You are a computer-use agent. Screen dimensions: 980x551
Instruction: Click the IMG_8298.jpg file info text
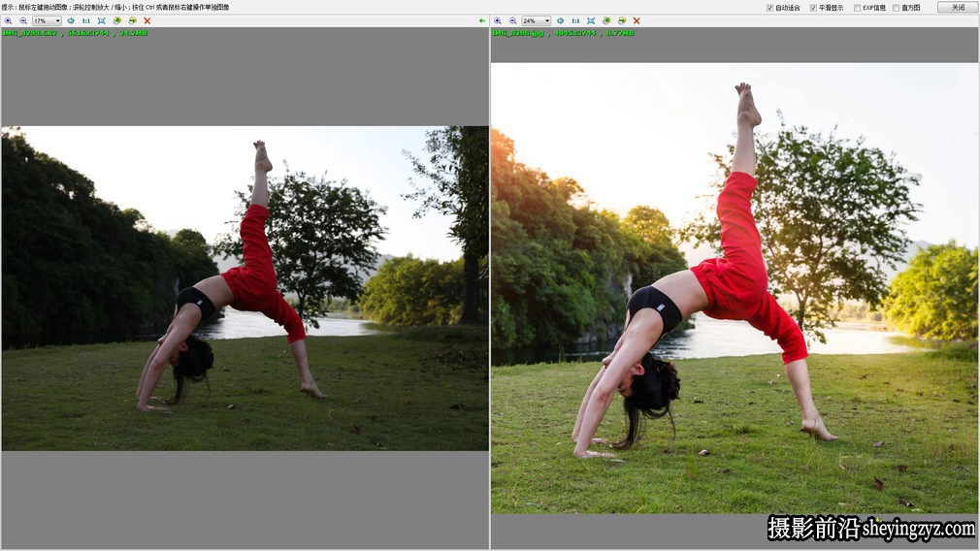563,33
